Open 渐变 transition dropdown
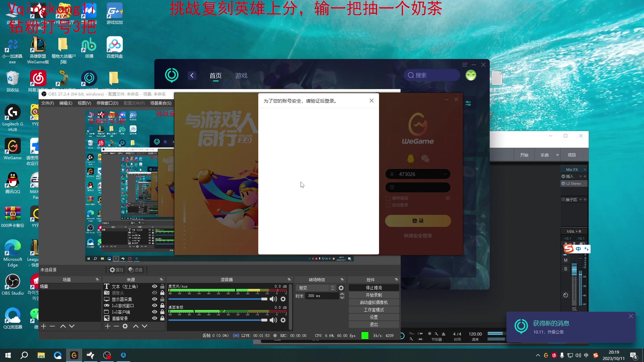The image size is (644, 362). coord(316,288)
